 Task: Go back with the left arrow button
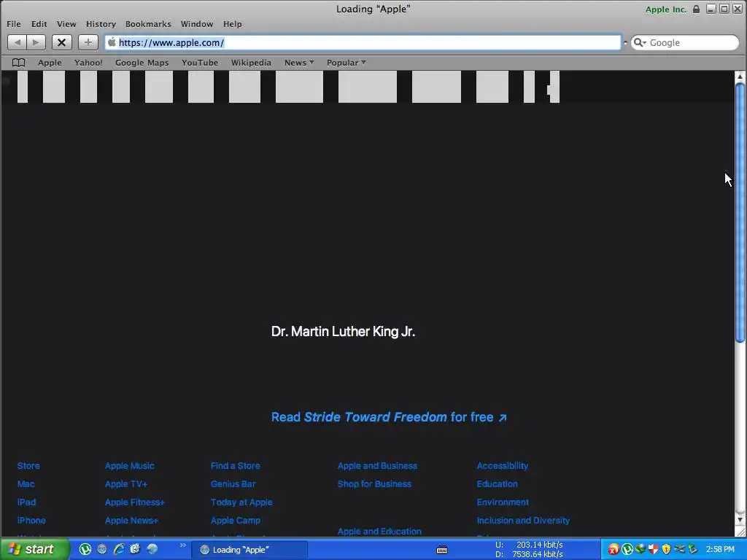pyautogui.click(x=18, y=42)
